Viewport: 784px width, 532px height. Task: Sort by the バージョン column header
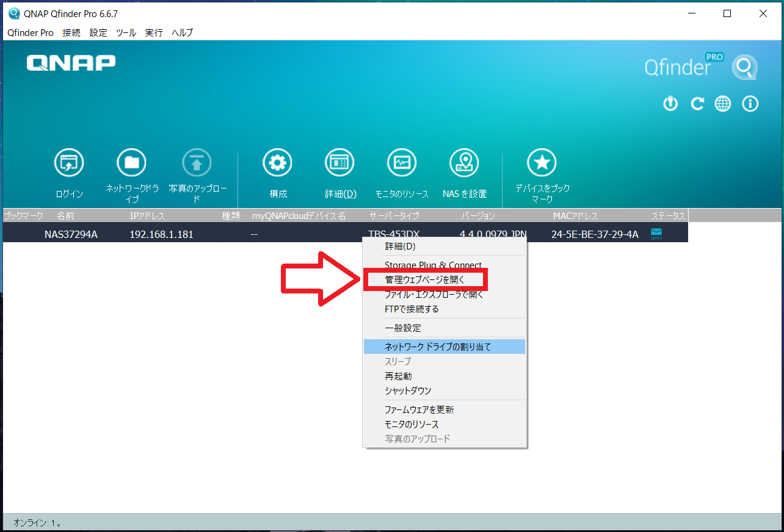point(477,216)
